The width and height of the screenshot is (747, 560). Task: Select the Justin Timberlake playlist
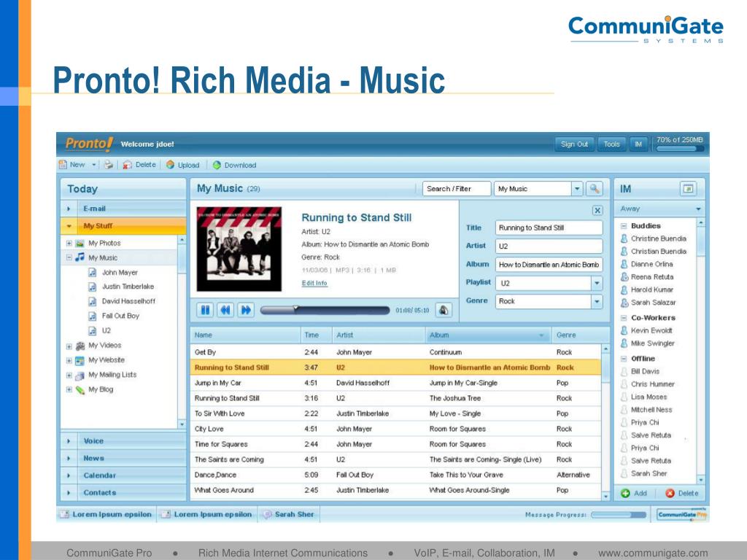point(128,287)
